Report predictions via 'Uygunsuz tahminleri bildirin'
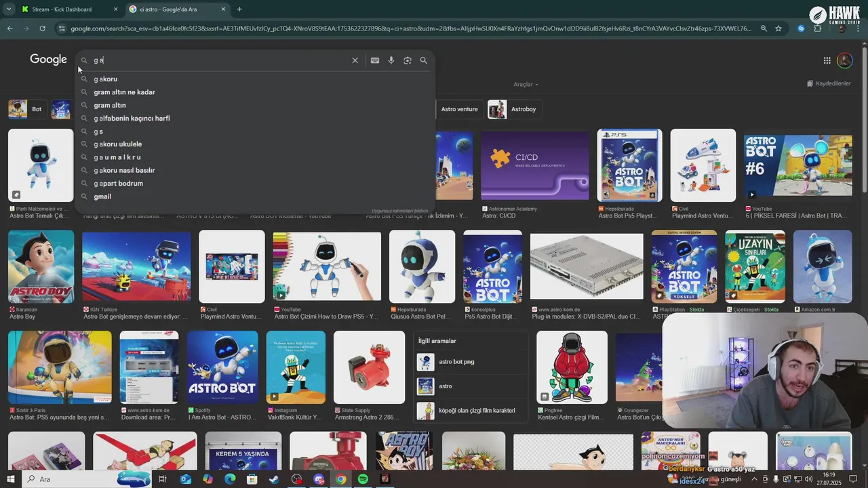 point(400,211)
